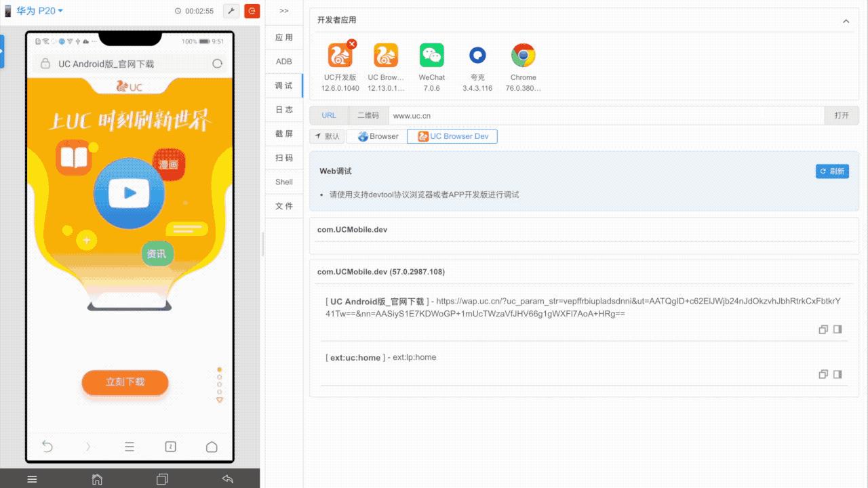868x488 pixels.
Task: Select the URL input mode tab
Action: 329,115
